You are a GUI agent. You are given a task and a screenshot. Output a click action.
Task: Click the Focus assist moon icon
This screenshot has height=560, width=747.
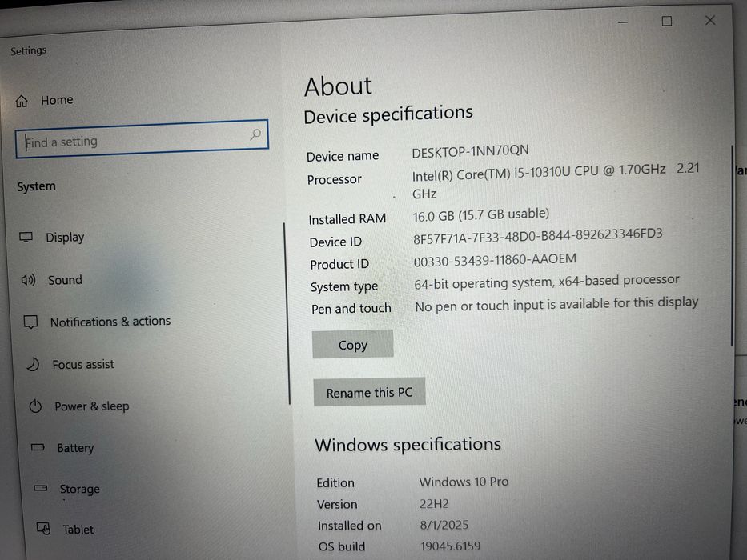[33, 364]
